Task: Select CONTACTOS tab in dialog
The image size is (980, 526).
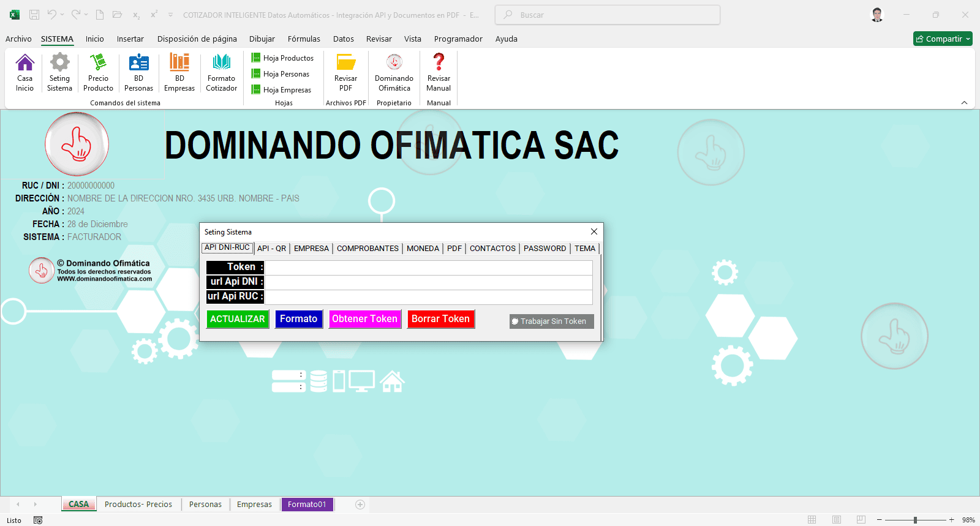Action: pyautogui.click(x=492, y=249)
